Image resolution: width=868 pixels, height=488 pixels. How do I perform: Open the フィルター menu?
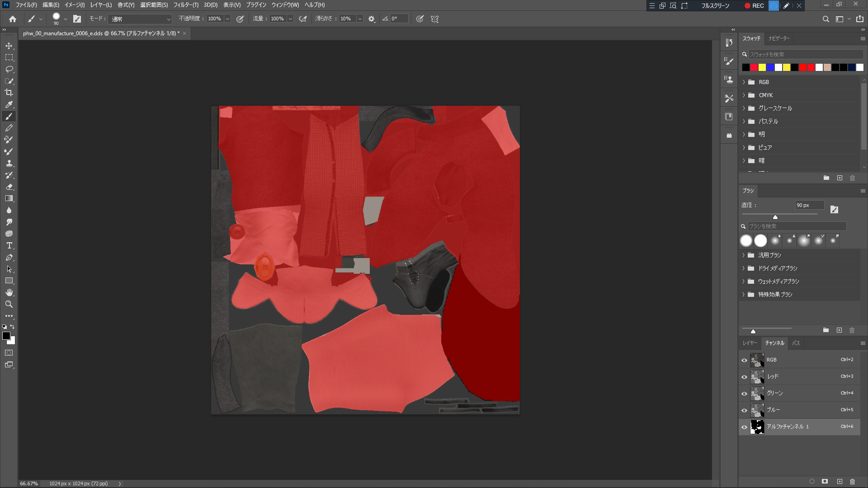(185, 5)
